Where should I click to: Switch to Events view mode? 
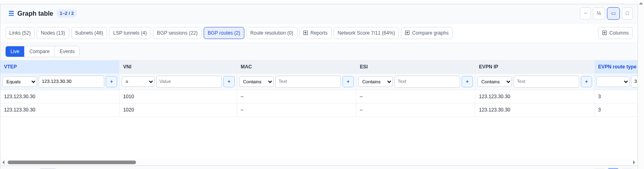[67, 52]
